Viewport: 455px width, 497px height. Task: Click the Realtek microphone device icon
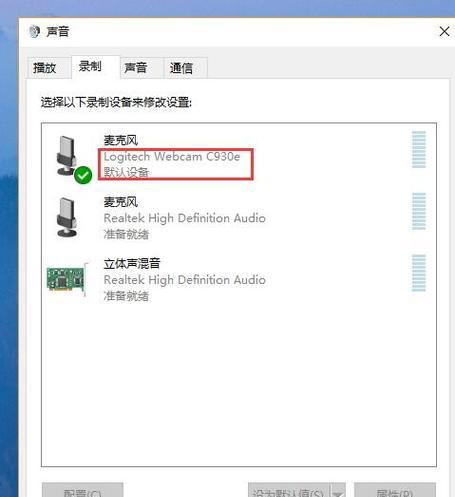point(67,217)
